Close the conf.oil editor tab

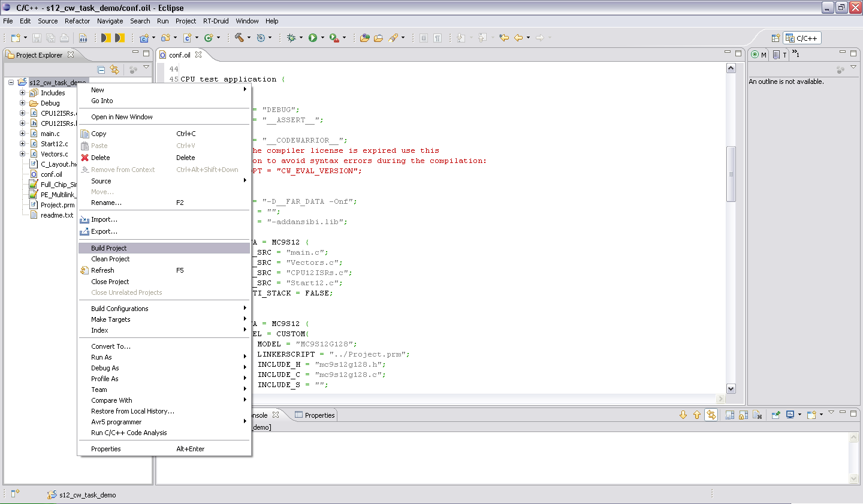point(198,55)
